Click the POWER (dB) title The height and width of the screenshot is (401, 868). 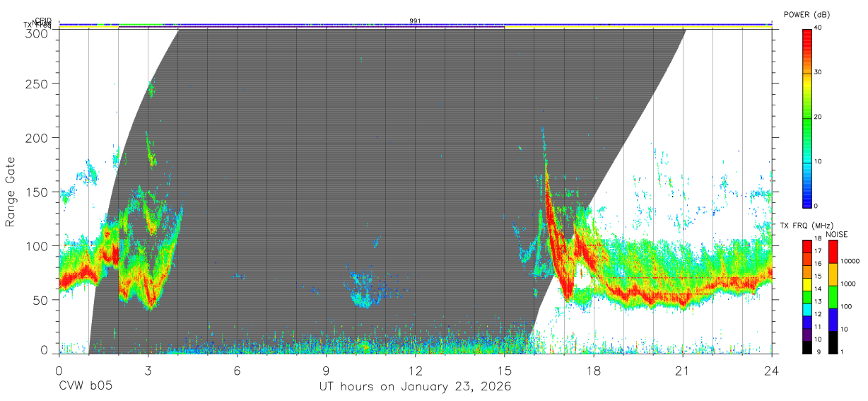tap(807, 14)
